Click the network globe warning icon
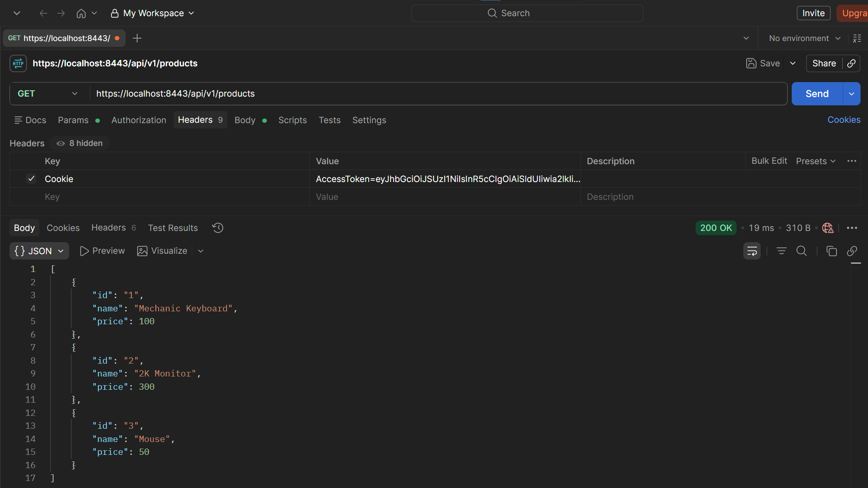Viewport: 868px width, 488px height. click(828, 228)
